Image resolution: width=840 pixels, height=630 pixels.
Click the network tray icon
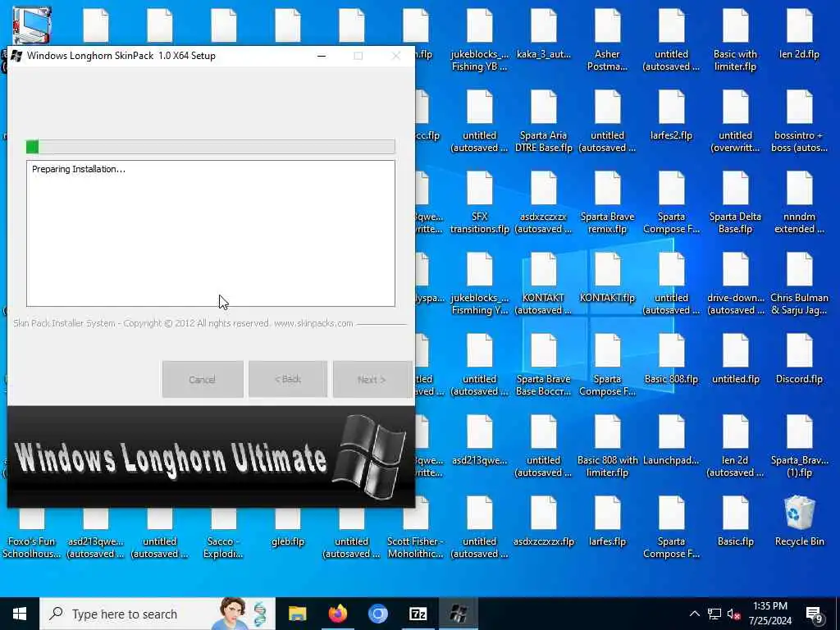coord(714,614)
